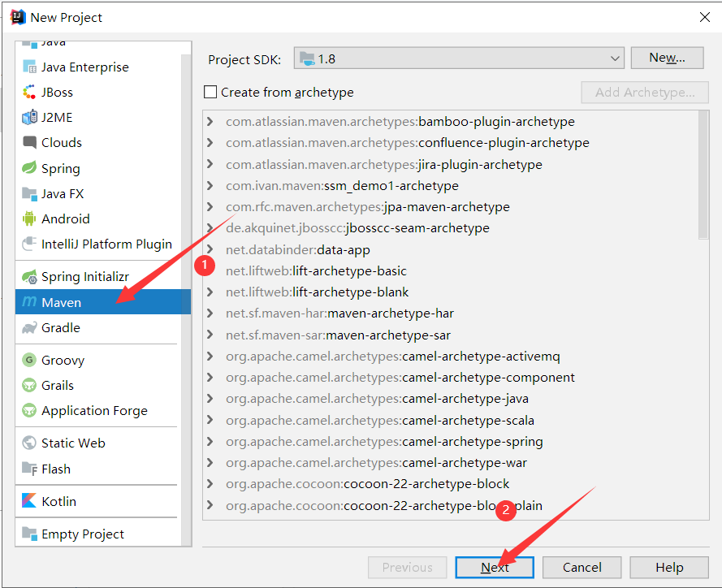Click the Empty Project folder icon
This screenshot has width=722, height=588.
click(29, 534)
